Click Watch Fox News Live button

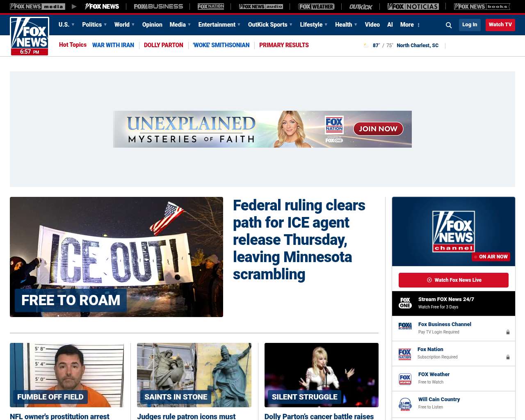point(454,280)
